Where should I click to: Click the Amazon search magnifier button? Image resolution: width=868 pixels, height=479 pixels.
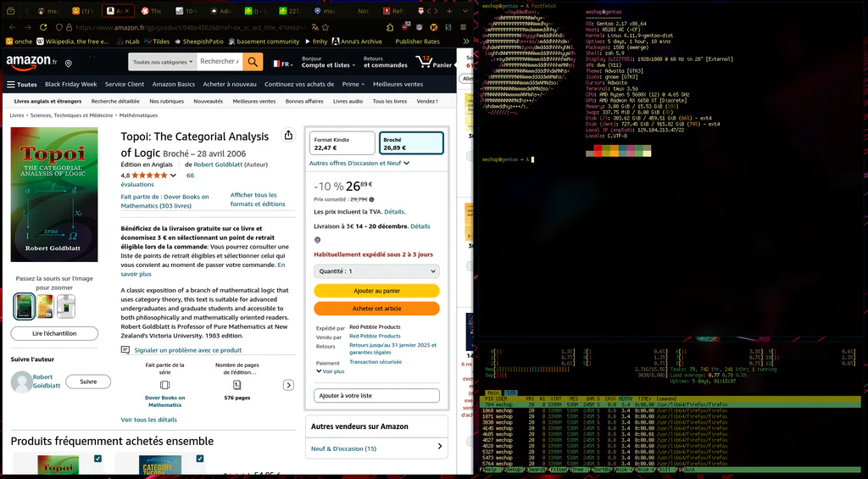(x=253, y=62)
